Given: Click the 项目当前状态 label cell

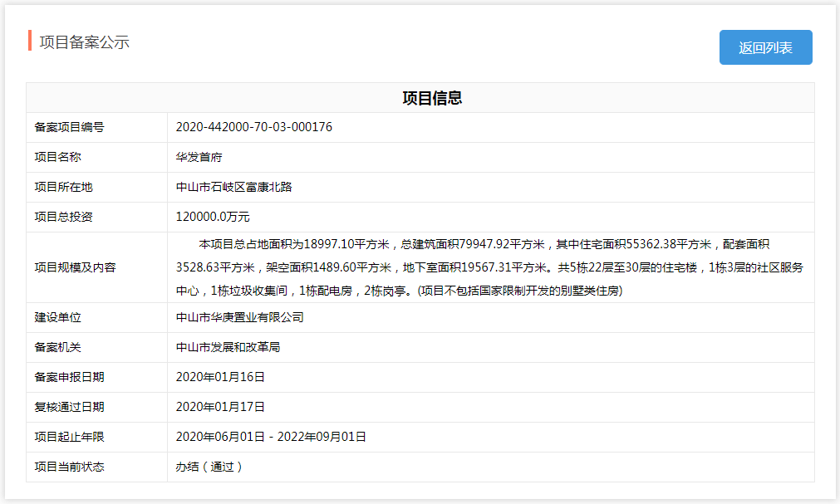Looking at the screenshot, I should pyautogui.click(x=97, y=467).
